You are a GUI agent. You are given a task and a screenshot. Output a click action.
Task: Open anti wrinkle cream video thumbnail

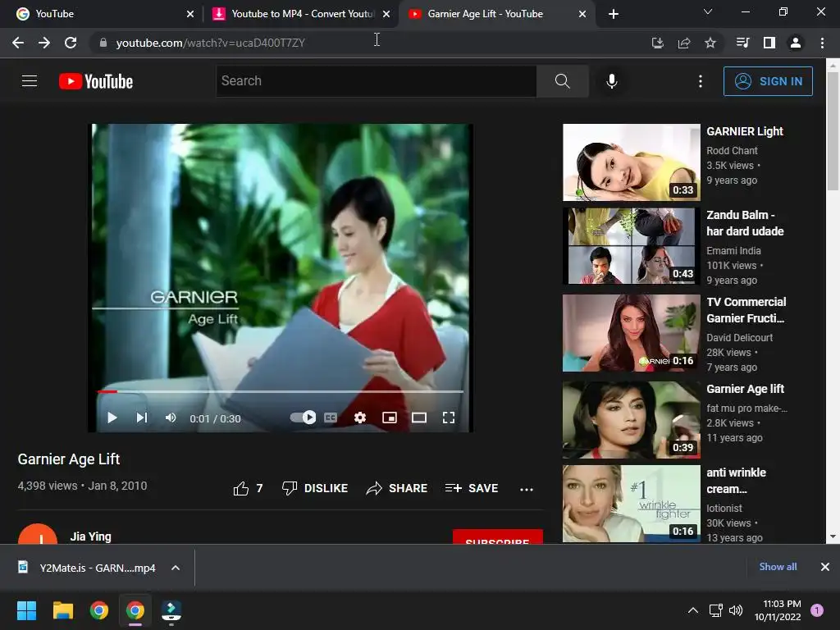pyautogui.click(x=632, y=504)
